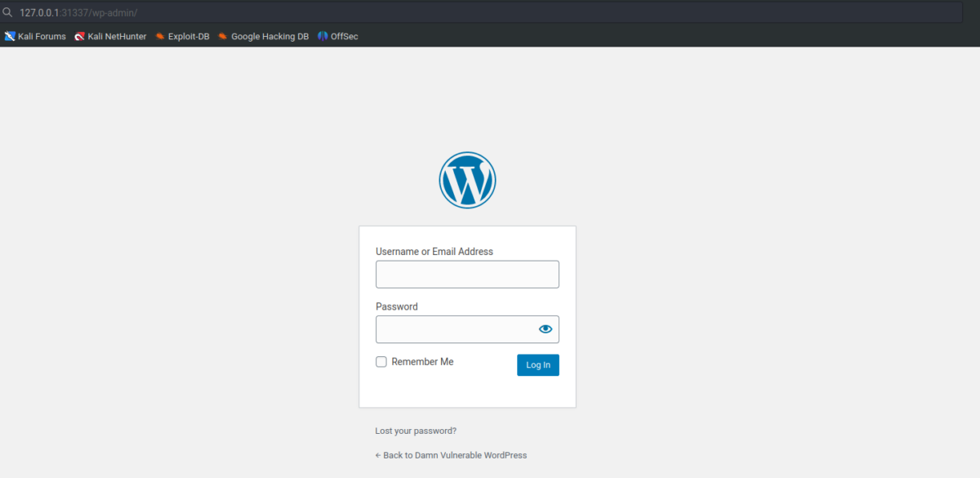Screen dimensions: 980x478
Task: Click the back arrow beside Damn Vulnerable WordPress
Action: 377,455
